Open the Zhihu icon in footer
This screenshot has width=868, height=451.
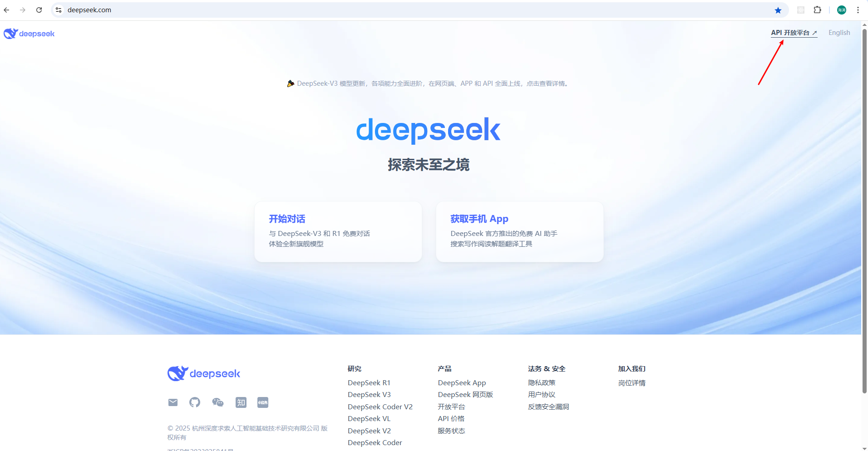pos(241,402)
